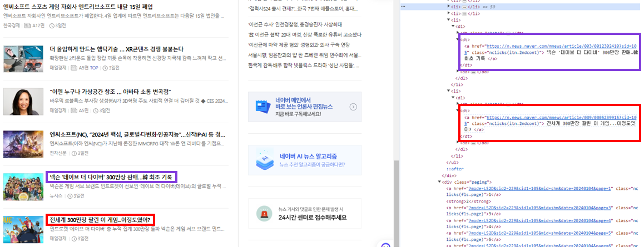The height and width of the screenshot is (252, 644).
Task: Click the AI layers icon in 알고리즘 banner
Action: coord(264,160)
